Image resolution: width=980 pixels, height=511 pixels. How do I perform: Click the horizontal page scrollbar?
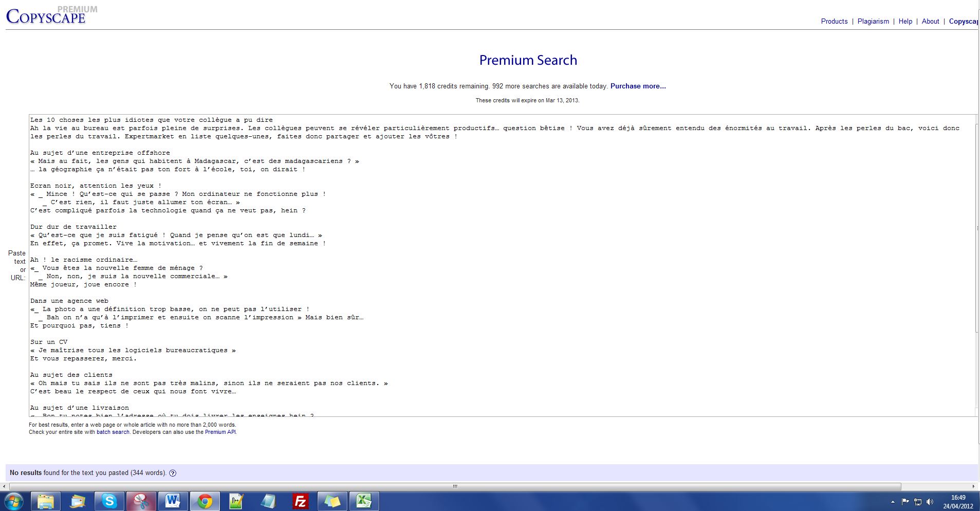point(455,486)
